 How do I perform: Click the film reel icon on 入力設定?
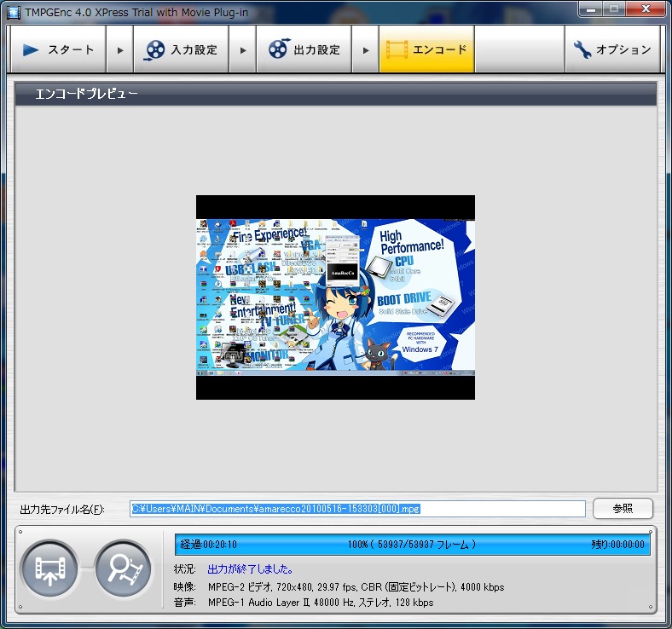click(x=154, y=49)
